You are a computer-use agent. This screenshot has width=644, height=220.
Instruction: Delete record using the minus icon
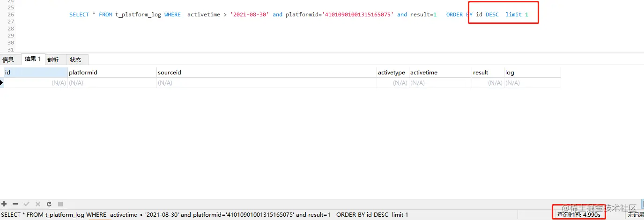click(15, 204)
